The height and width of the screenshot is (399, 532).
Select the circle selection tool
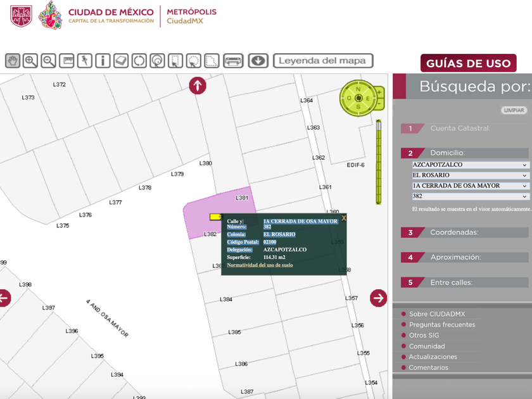pyautogui.click(x=193, y=61)
